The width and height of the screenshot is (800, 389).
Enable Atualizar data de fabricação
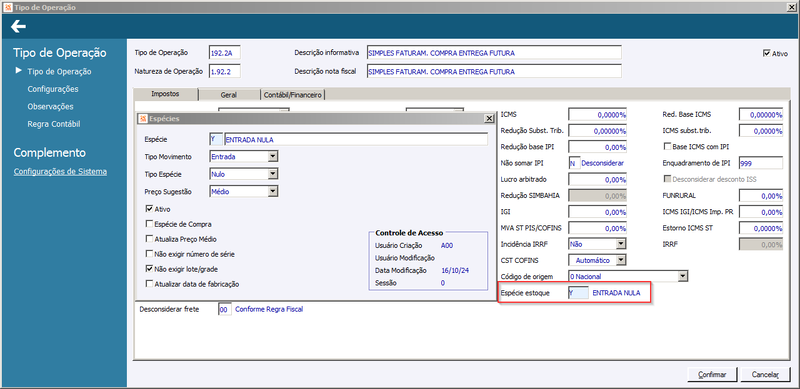(149, 283)
